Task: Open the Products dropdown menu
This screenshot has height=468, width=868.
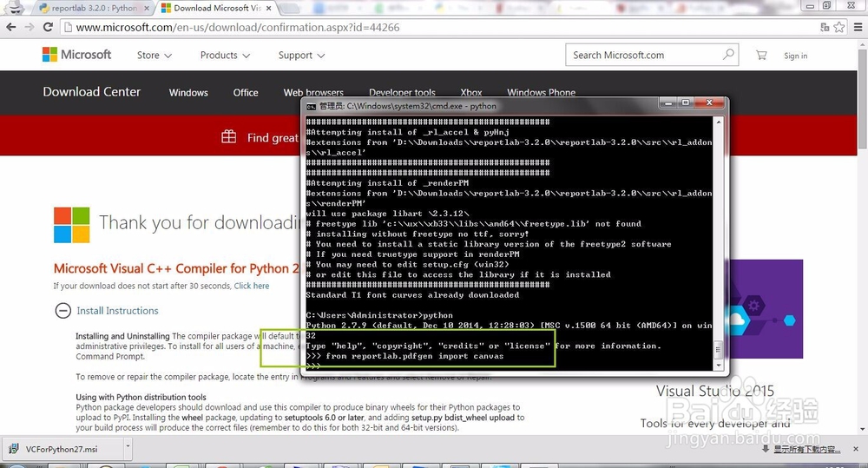Action: tap(226, 56)
